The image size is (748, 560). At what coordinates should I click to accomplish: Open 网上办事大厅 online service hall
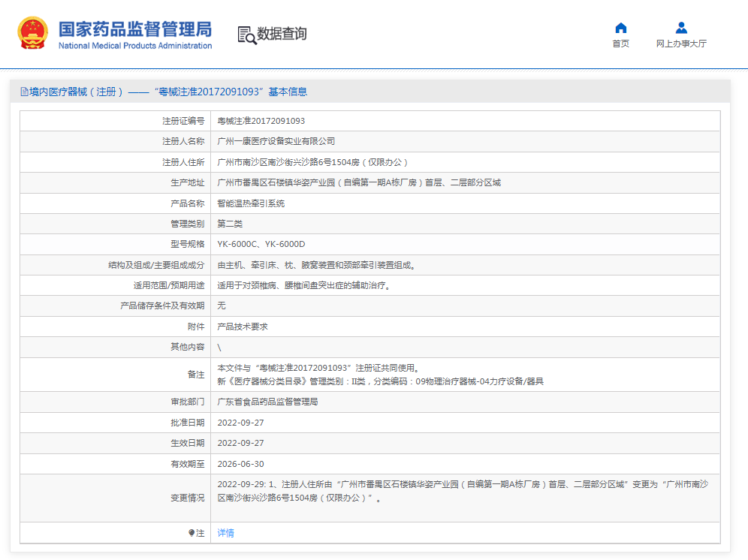point(680,44)
